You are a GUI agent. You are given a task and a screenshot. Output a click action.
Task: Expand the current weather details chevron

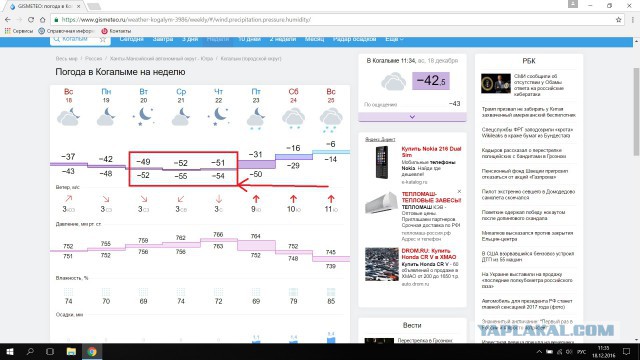(x=412, y=117)
